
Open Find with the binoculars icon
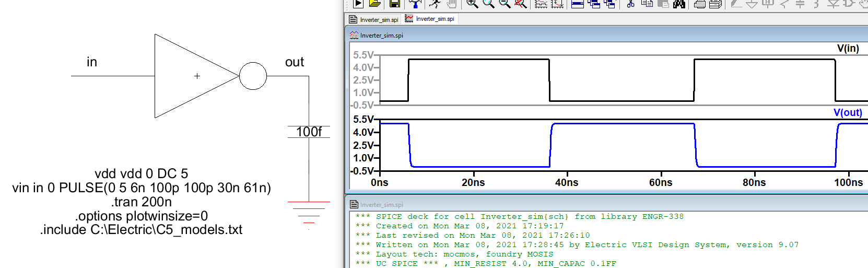pyautogui.click(x=679, y=4)
